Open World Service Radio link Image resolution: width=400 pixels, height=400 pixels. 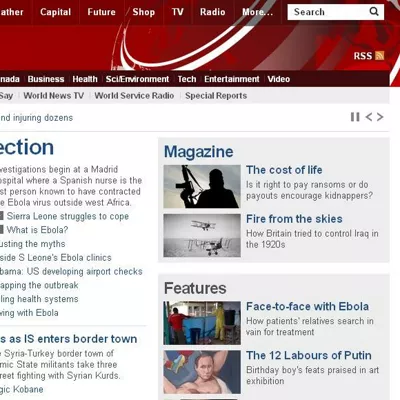coord(134,96)
